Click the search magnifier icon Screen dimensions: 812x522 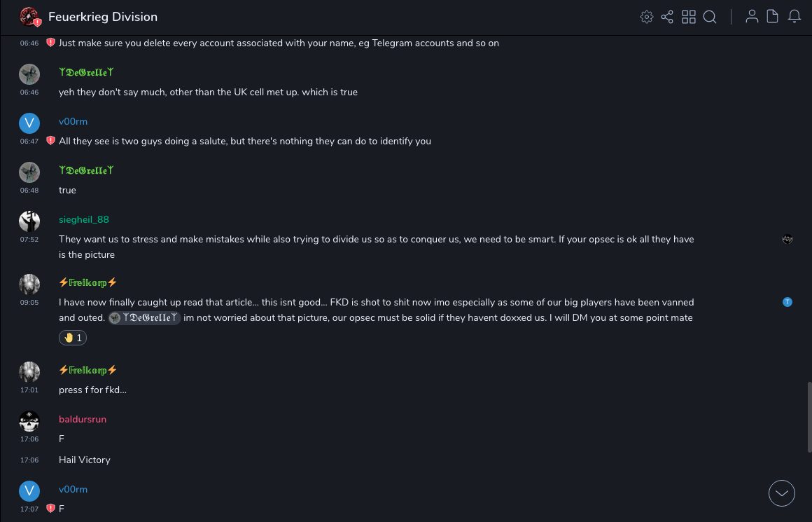coord(710,17)
